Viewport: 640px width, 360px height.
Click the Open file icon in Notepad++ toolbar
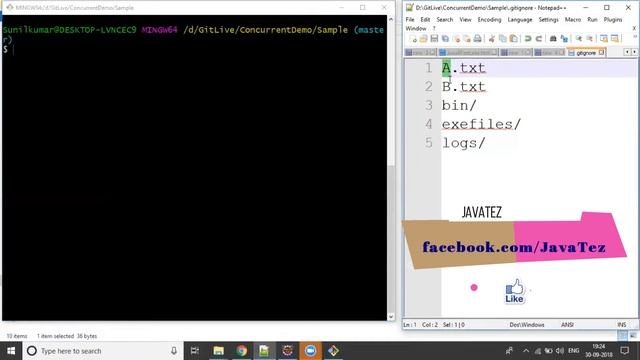click(423, 39)
